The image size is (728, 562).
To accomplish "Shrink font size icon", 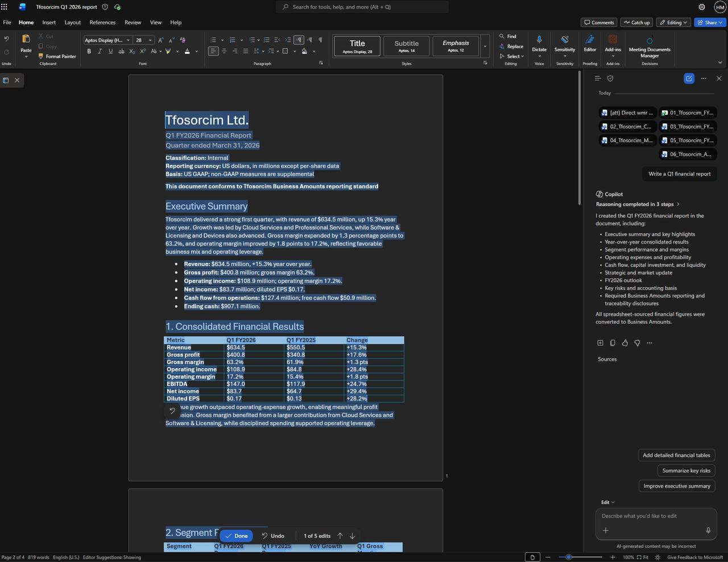I will click(x=171, y=40).
